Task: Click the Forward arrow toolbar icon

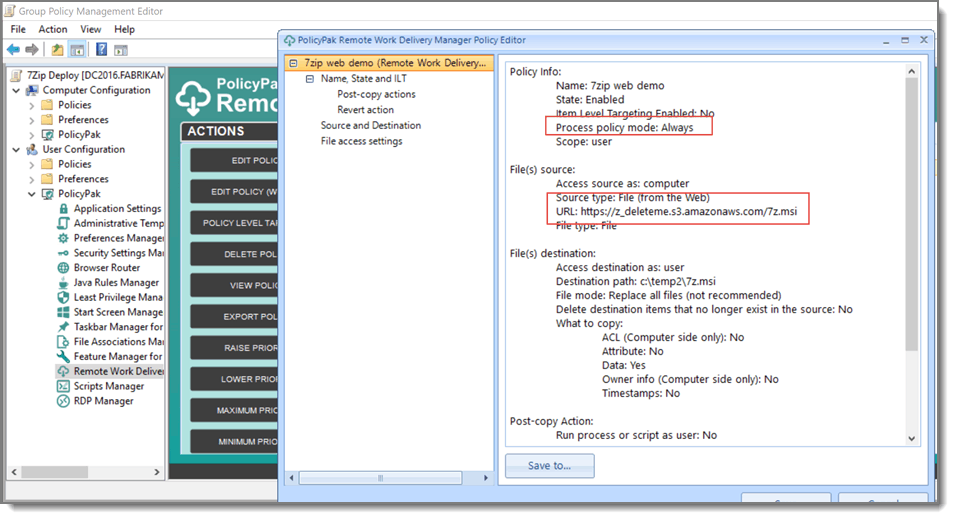Action: tap(32, 50)
